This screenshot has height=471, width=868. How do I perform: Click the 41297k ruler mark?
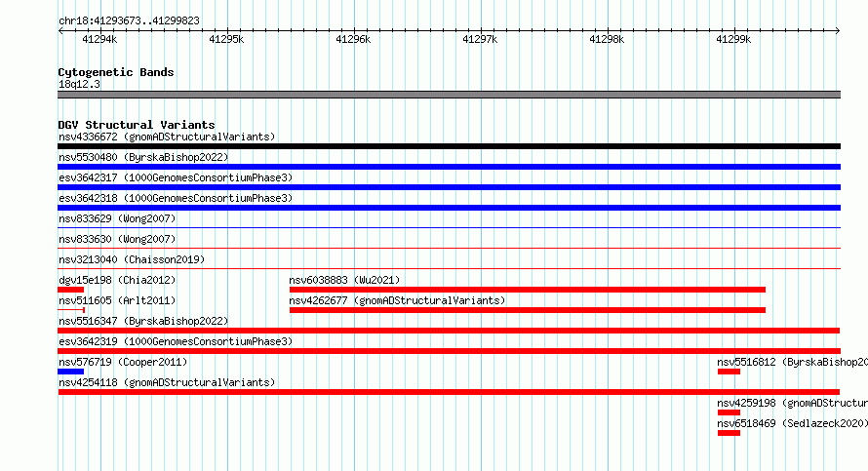tap(480, 39)
